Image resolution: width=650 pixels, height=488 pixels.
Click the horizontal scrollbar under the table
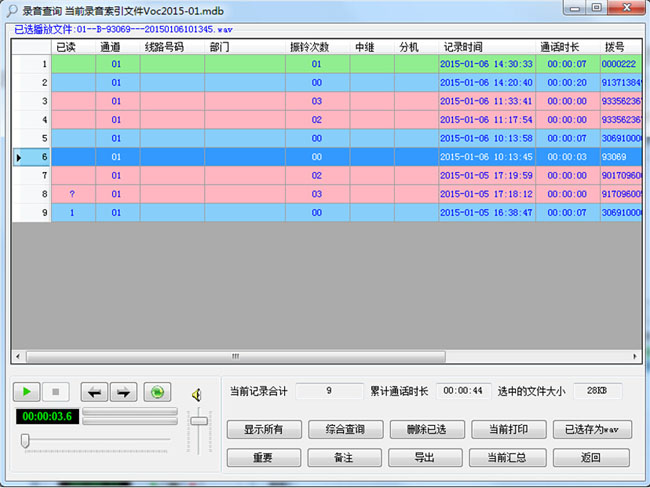[x=235, y=355]
